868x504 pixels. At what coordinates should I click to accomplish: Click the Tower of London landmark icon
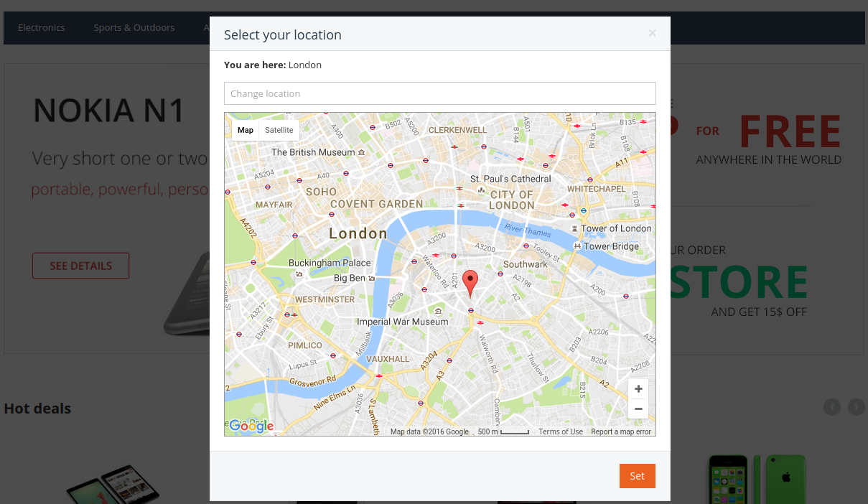coord(574,228)
